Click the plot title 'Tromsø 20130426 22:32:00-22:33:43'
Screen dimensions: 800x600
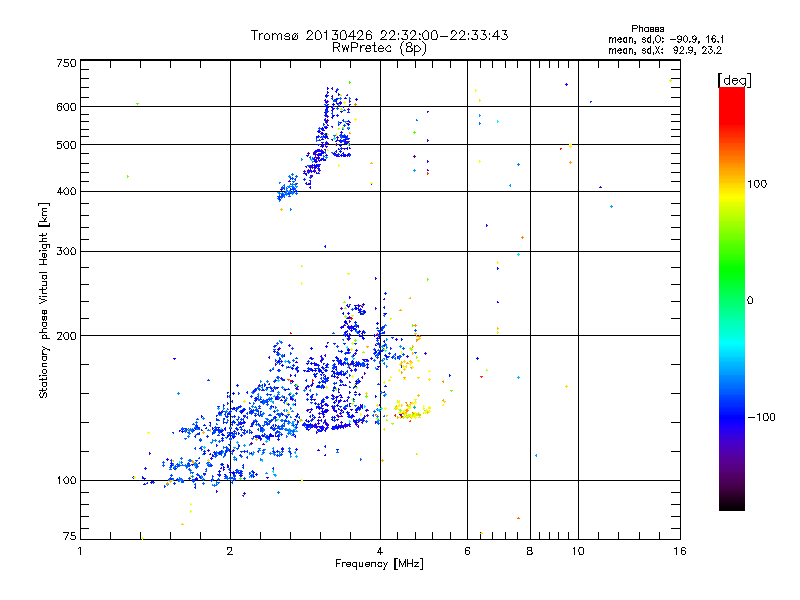pos(379,35)
